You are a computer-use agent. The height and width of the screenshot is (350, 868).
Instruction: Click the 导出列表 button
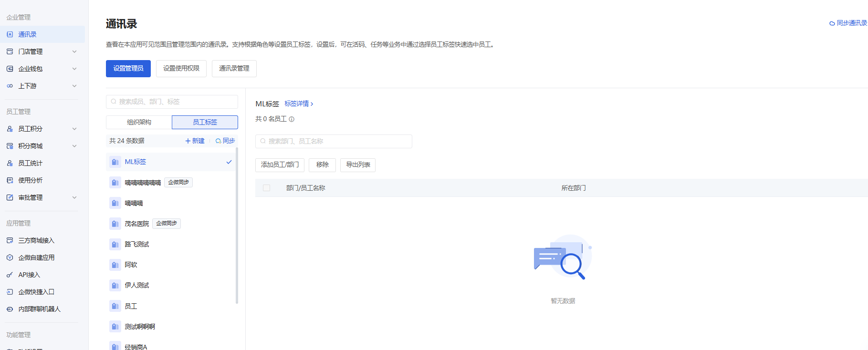[x=358, y=165]
